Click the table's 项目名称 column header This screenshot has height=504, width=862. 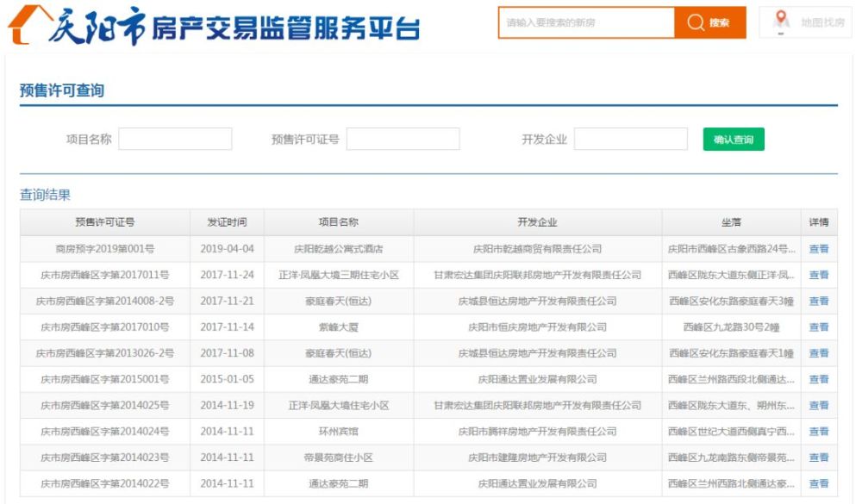(x=339, y=222)
